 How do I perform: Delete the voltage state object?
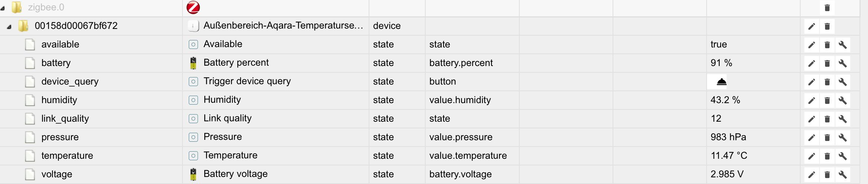click(x=827, y=175)
